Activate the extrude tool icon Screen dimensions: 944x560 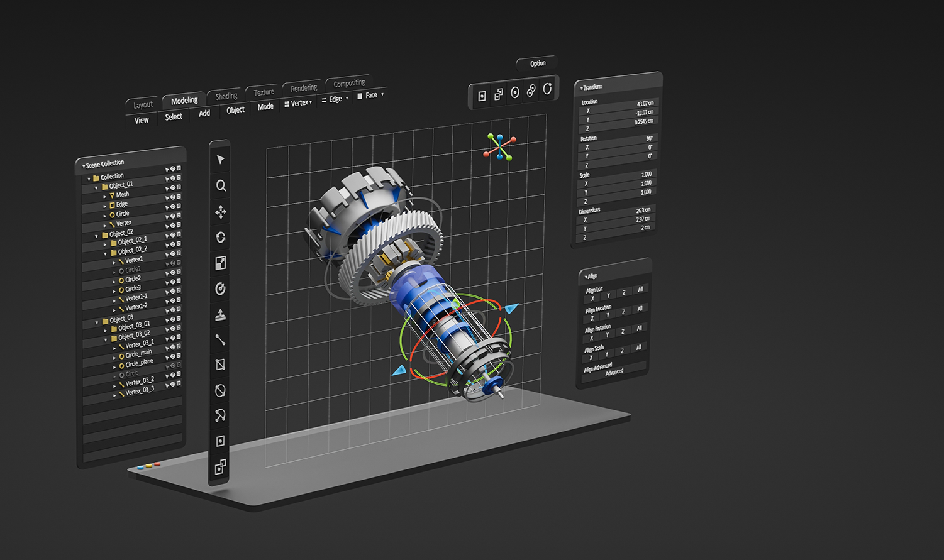[x=221, y=315]
